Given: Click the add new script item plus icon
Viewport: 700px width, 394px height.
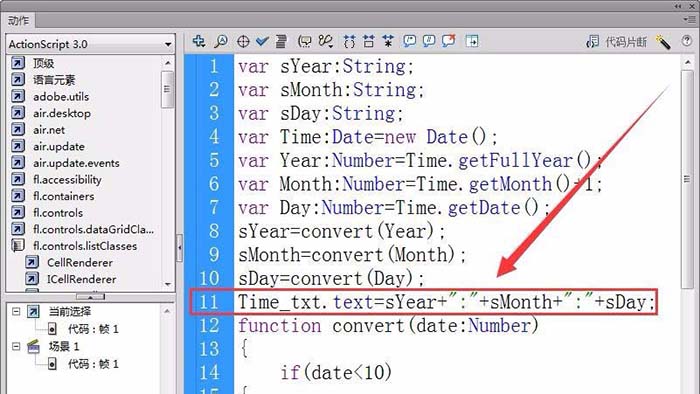Looking at the screenshot, I should coord(199,41).
